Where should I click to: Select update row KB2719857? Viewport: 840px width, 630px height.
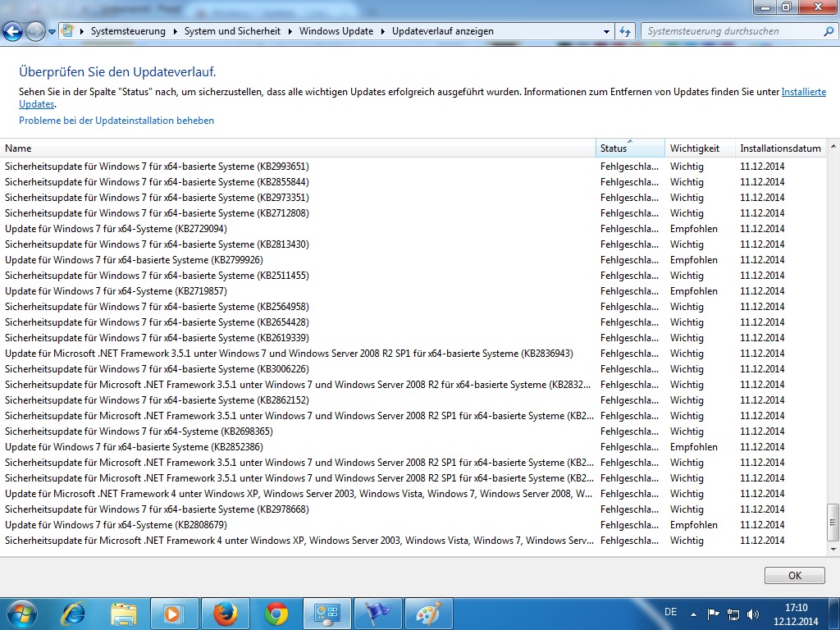coord(413,291)
